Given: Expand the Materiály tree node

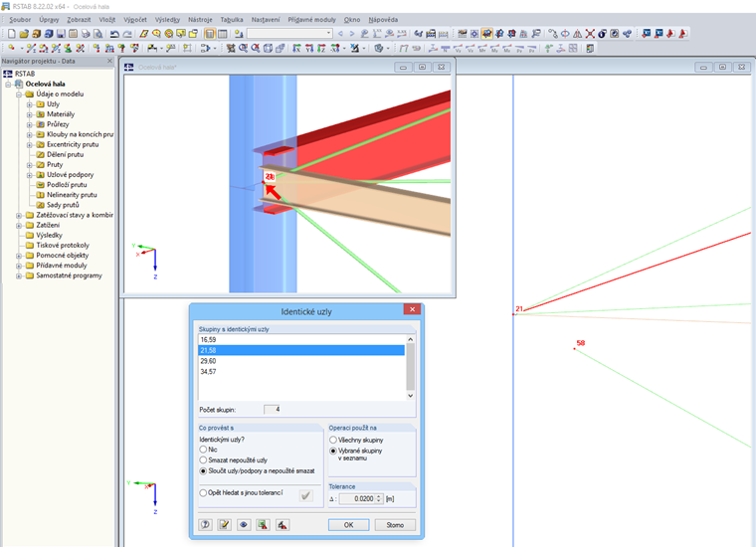Looking at the screenshot, I should tap(30, 114).
